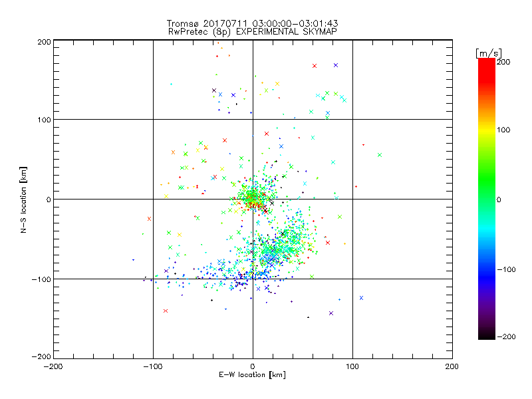Click the "N-S location [km]" axis label
The image size is (532, 399).
[23, 199]
